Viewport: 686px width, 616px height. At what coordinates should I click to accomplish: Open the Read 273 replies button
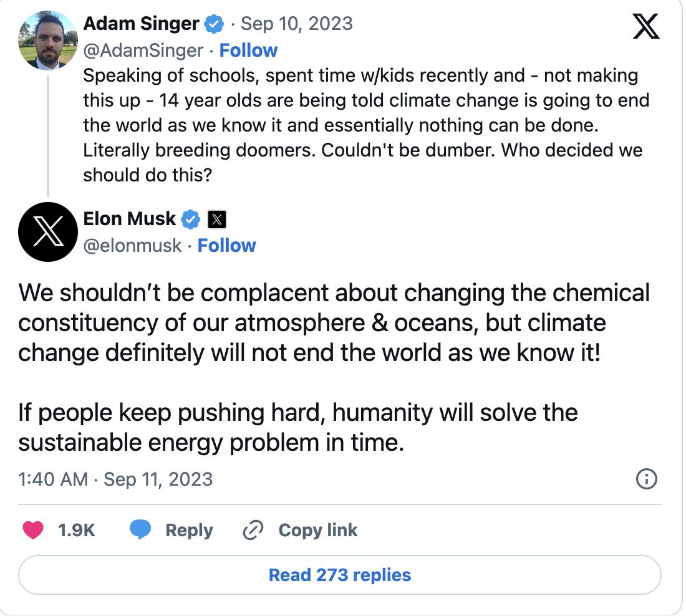[x=339, y=575]
